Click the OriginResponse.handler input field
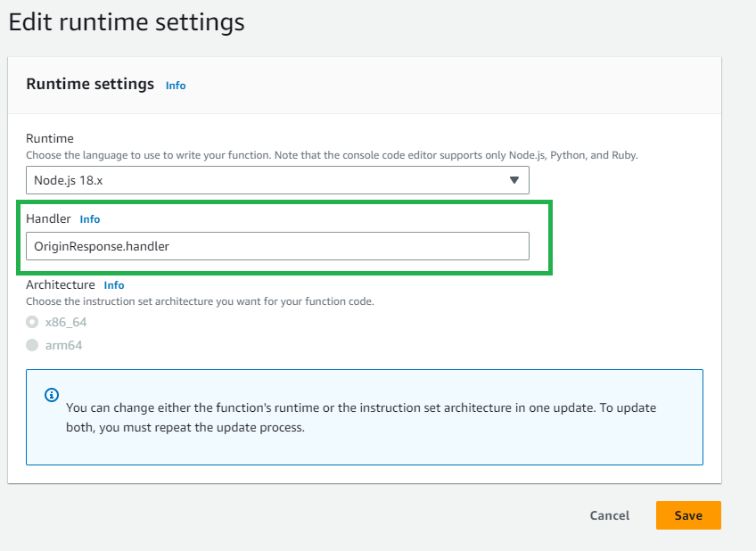The height and width of the screenshot is (551, 756). point(276,246)
